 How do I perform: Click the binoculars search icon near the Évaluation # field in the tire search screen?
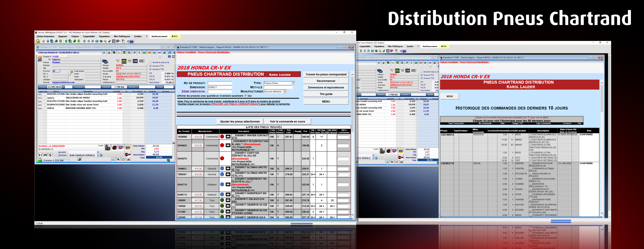[x=128, y=160]
